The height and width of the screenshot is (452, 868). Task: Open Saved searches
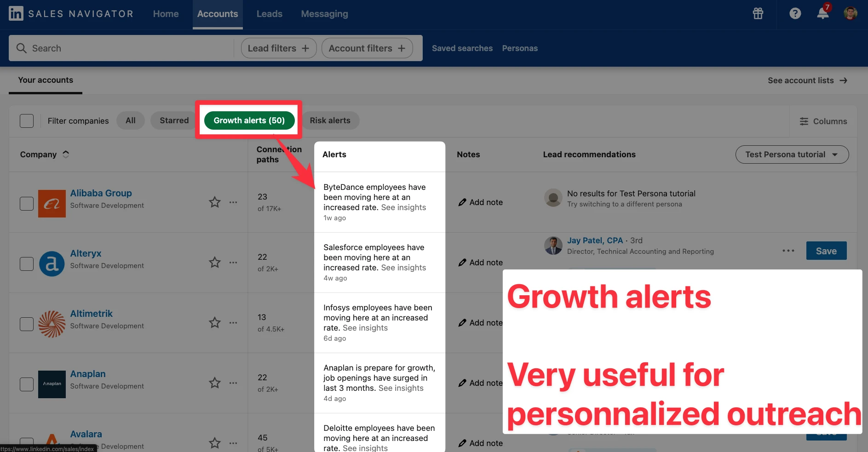coord(462,48)
